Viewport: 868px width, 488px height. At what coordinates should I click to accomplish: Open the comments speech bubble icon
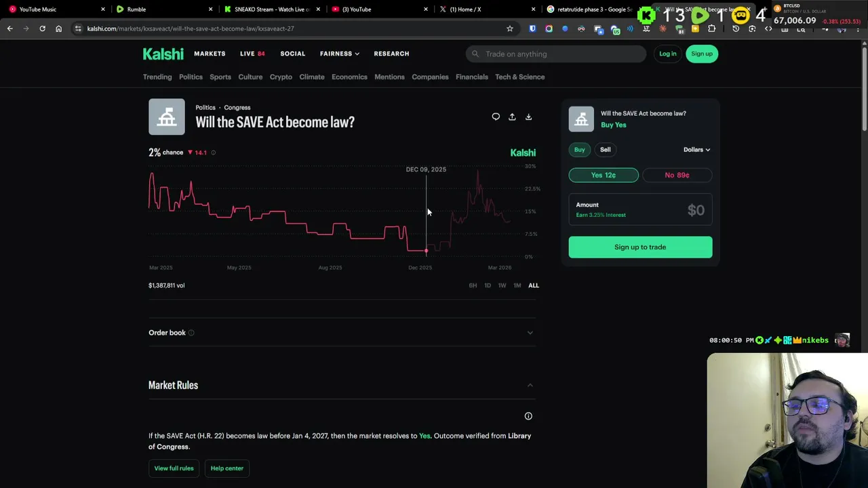(x=496, y=117)
